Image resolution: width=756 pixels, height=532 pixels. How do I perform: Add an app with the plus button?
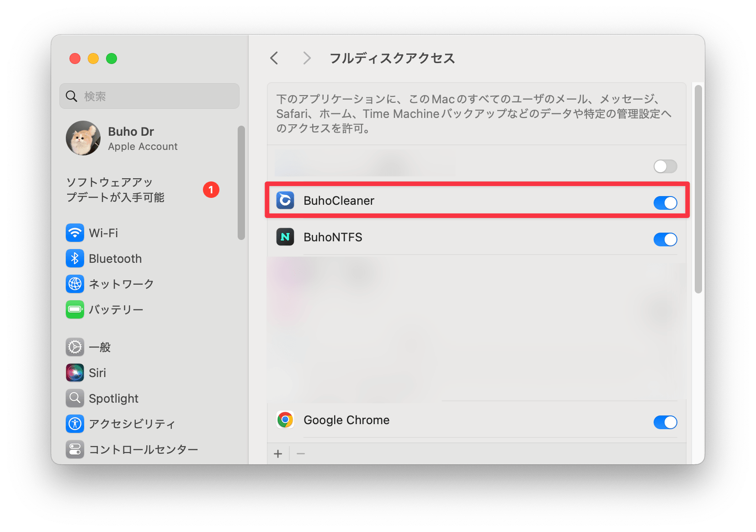click(278, 453)
